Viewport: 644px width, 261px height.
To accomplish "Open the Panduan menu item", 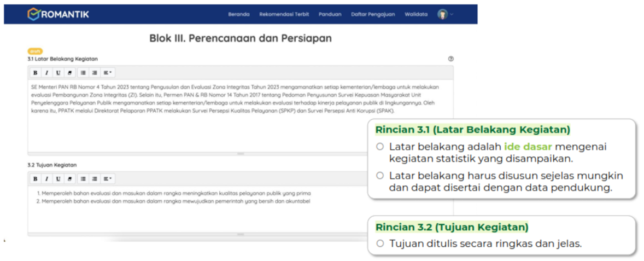I will 330,14.
